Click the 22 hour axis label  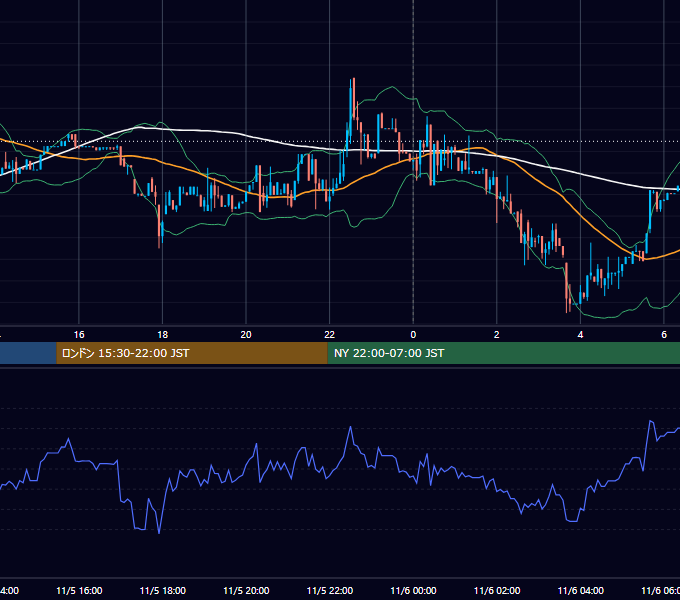pos(330,335)
